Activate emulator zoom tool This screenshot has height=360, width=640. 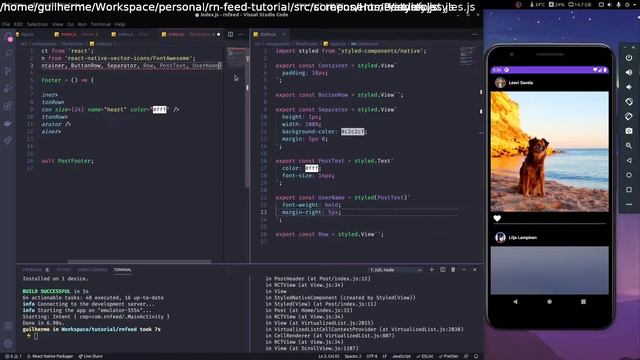pyautogui.click(x=629, y=146)
